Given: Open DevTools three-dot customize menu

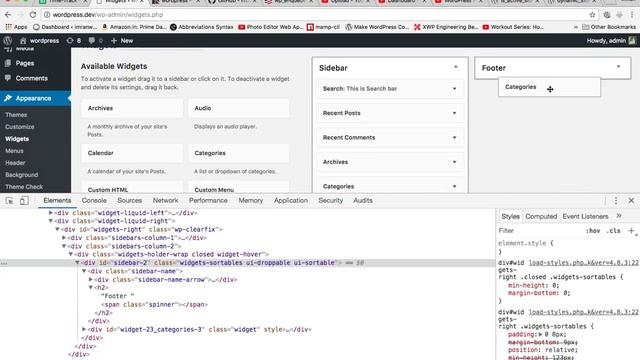Looking at the screenshot, I should point(616,200).
